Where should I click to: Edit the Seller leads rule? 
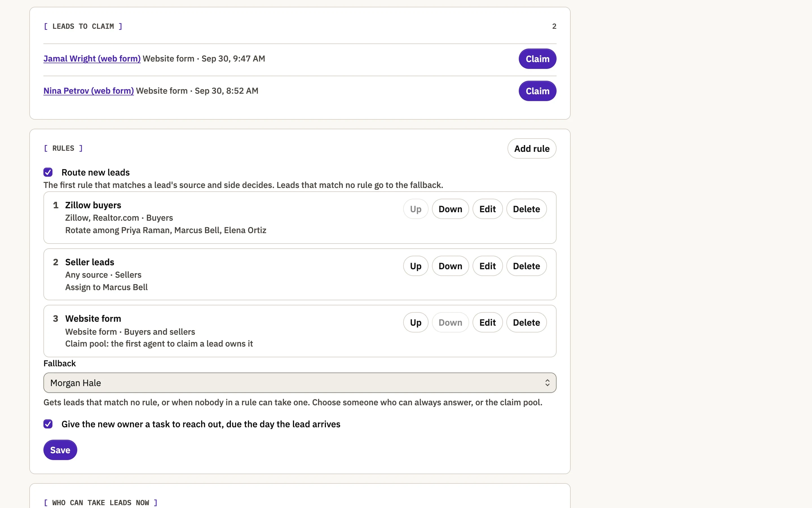487,266
